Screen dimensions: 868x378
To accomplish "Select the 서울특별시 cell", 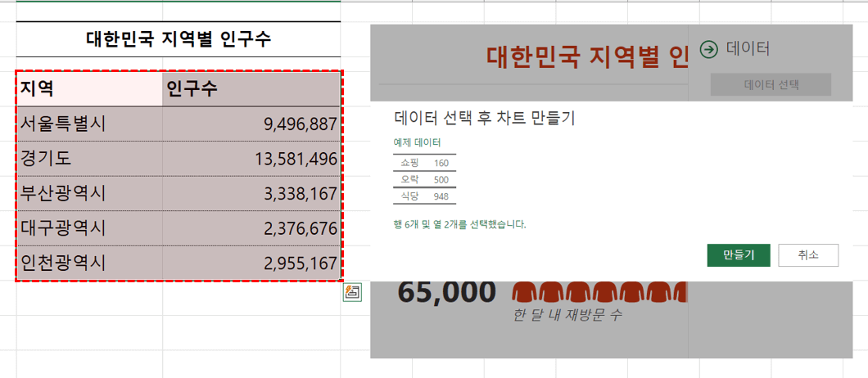I will click(90, 124).
